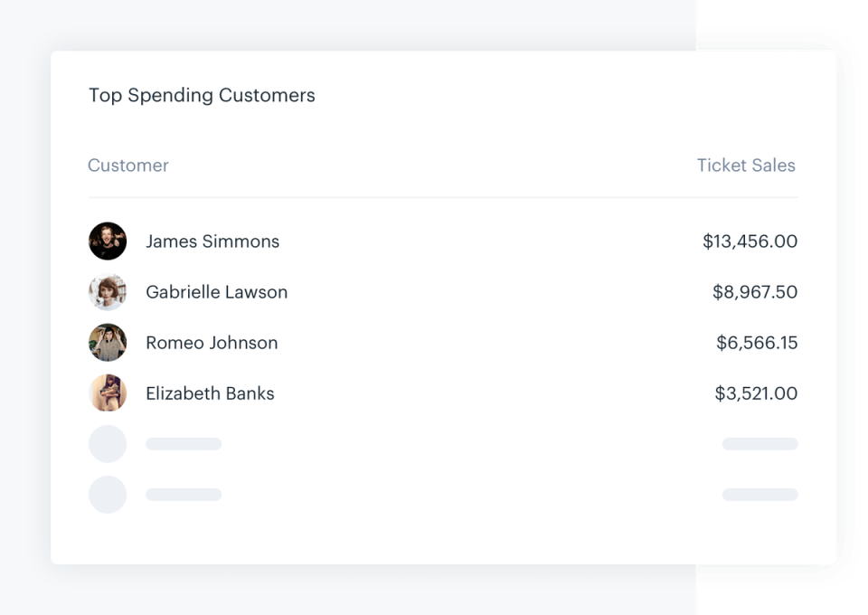This screenshot has height=615, width=868.
Task: Click the last row's placeholder amount bar
Action: [759, 495]
